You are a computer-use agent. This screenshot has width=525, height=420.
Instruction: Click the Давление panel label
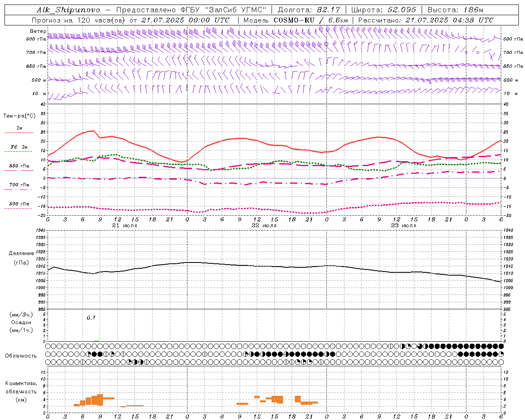point(21,253)
